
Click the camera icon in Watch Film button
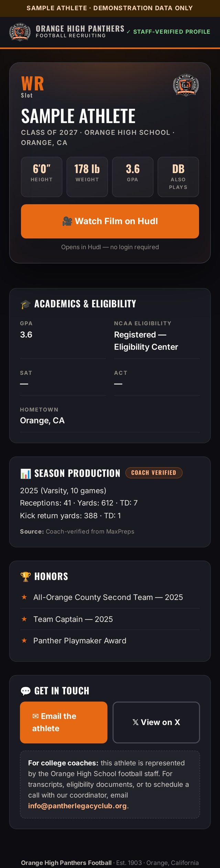point(67,221)
